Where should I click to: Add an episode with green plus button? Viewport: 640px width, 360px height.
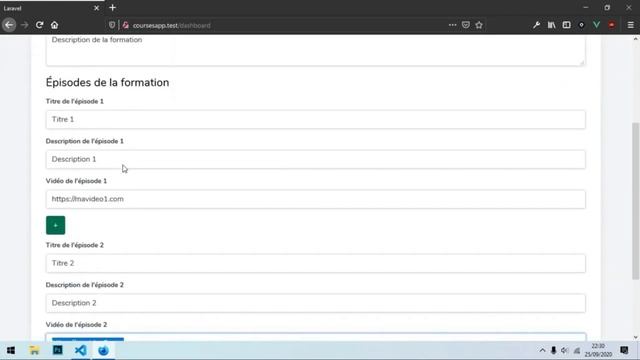tap(56, 225)
